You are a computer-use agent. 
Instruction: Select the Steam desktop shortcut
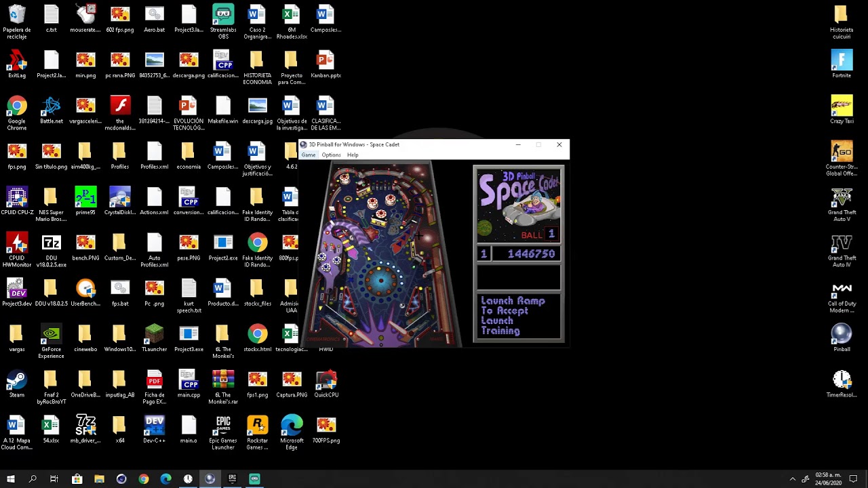coord(17,384)
